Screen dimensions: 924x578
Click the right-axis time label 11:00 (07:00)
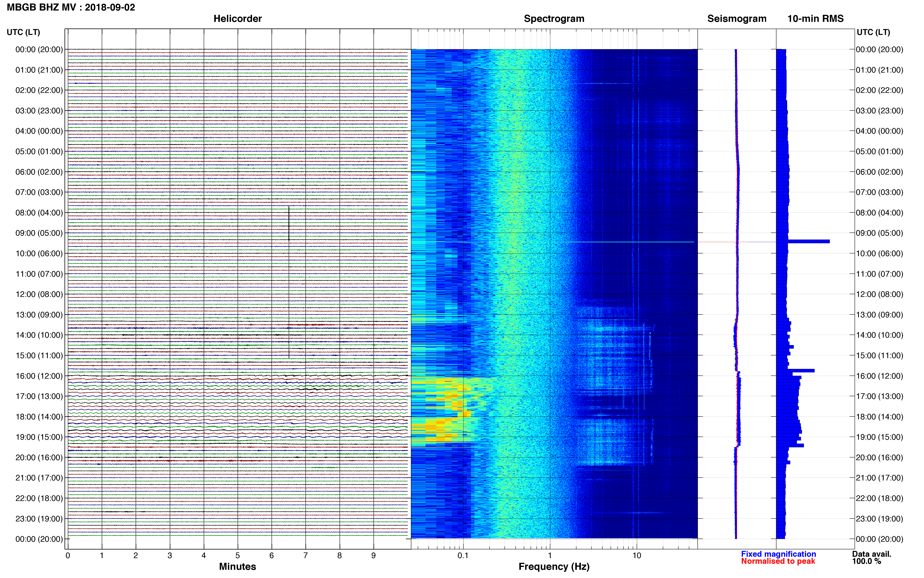click(x=879, y=274)
